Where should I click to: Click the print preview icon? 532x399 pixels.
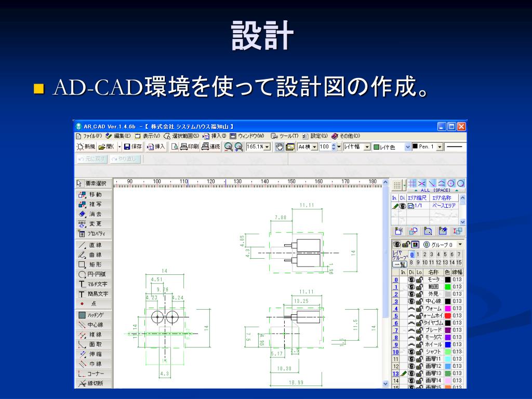[175, 147]
